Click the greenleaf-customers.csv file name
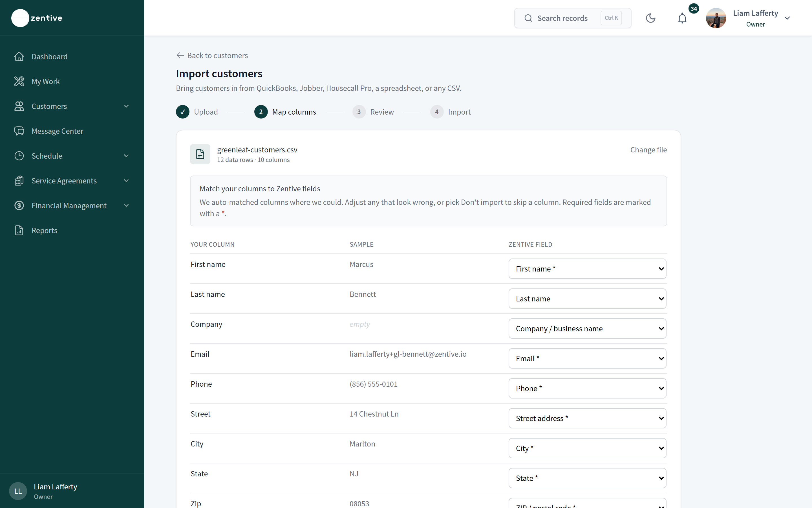The width and height of the screenshot is (812, 508). [257, 150]
